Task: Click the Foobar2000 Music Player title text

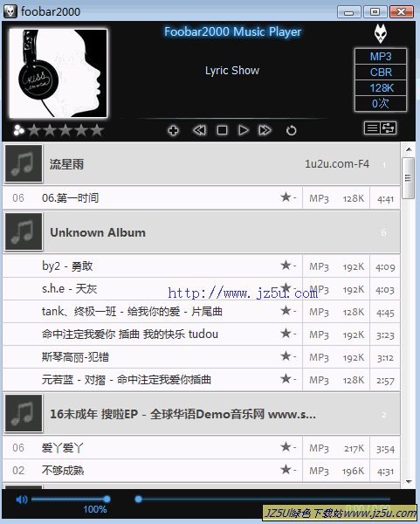Action: click(x=232, y=31)
